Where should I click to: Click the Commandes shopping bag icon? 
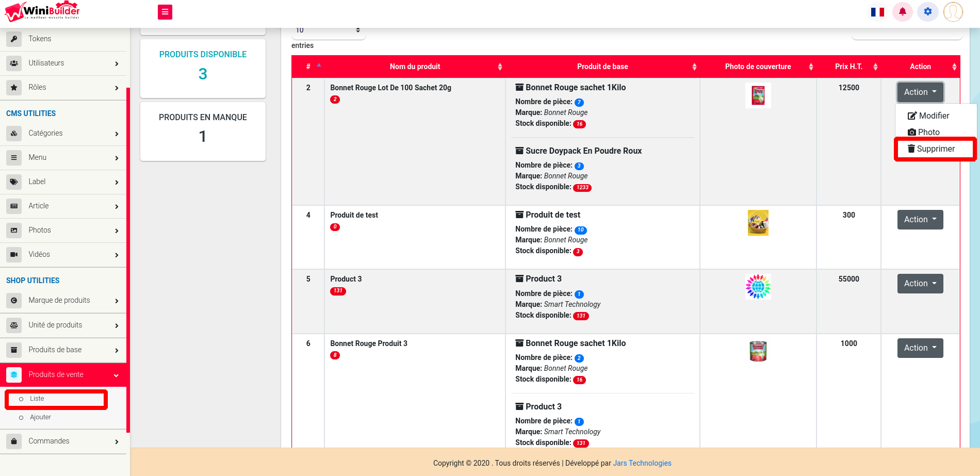coord(14,441)
